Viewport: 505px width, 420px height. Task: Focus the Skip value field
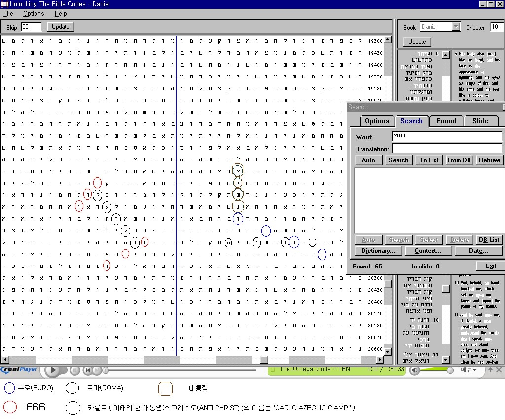(x=31, y=27)
